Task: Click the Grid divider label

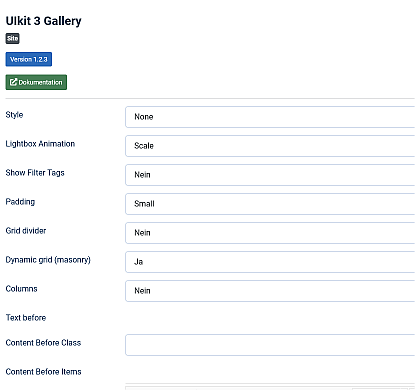Action: tap(26, 231)
